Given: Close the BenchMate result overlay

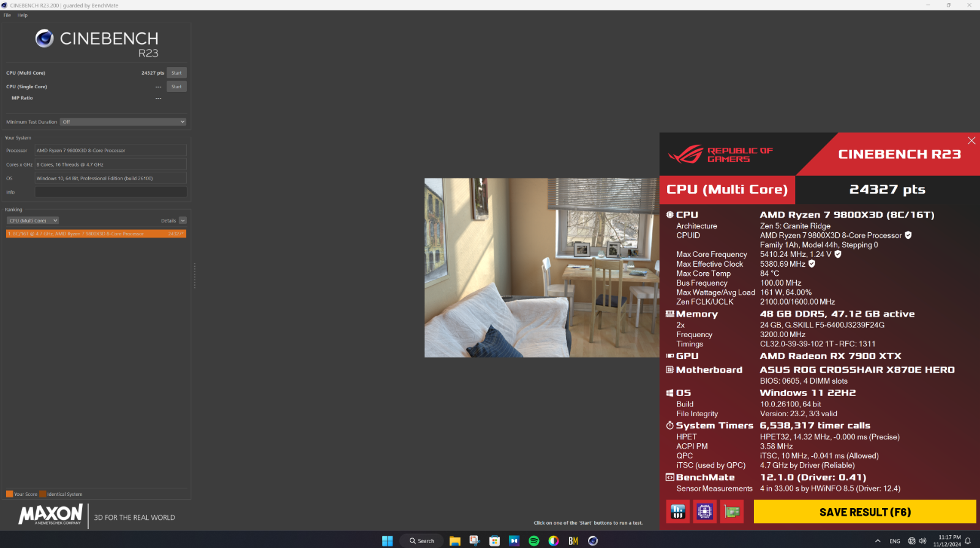Looking at the screenshot, I should tap(971, 140).
